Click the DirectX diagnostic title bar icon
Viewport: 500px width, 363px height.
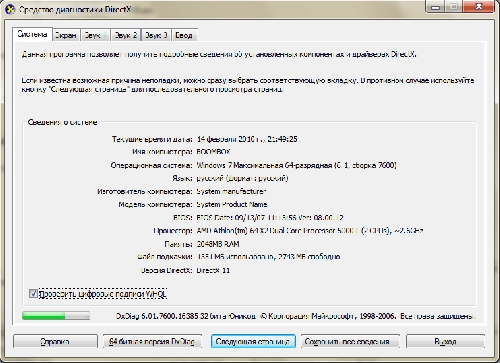tap(10, 9)
